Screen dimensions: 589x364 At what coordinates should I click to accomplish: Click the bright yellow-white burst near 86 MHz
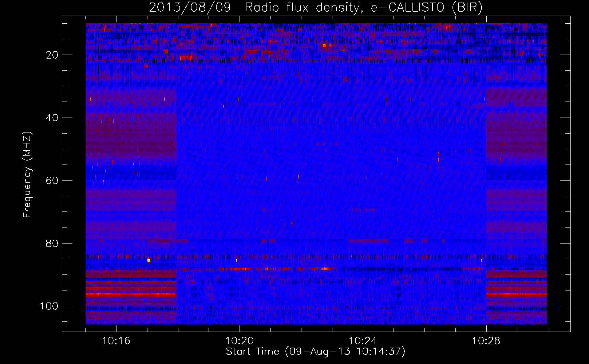pyautogui.click(x=149, y=260)
